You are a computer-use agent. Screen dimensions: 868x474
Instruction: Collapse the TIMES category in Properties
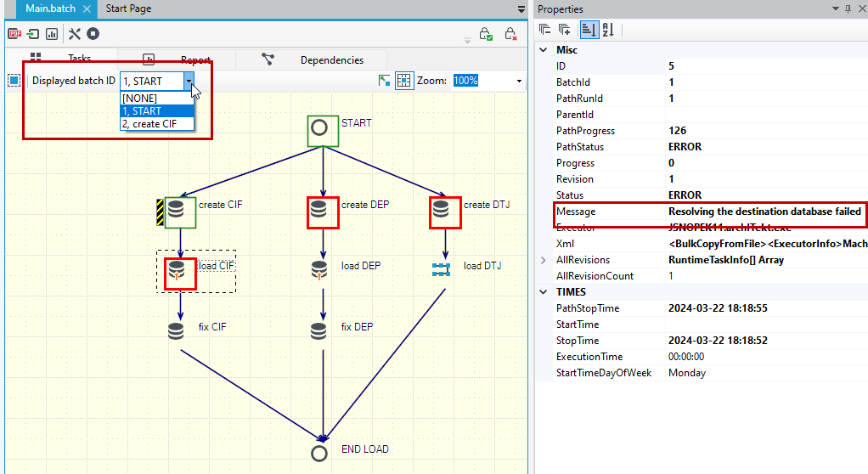pyautogui.click(x=544, y=292)
